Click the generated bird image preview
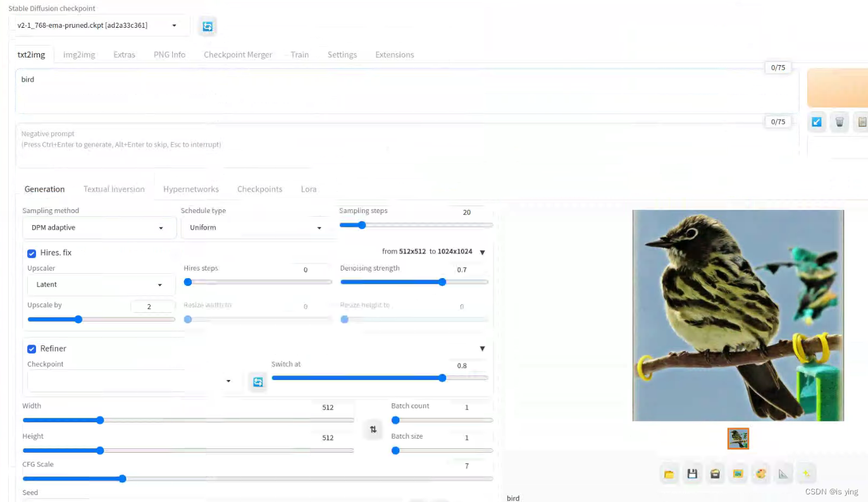 pos(738,315)
